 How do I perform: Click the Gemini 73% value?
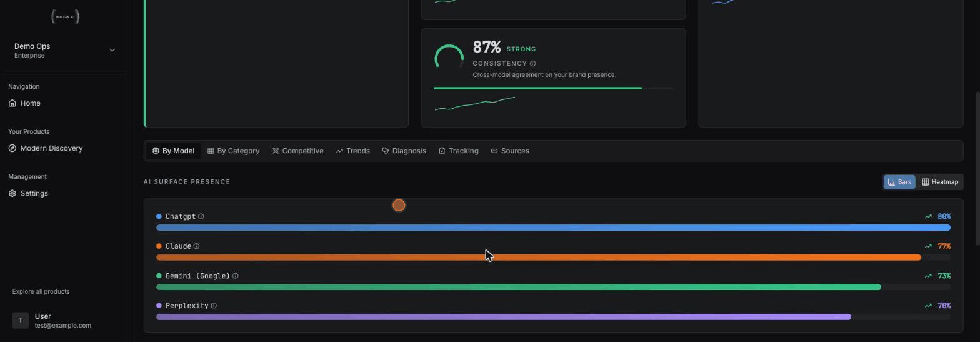[944, 276]
